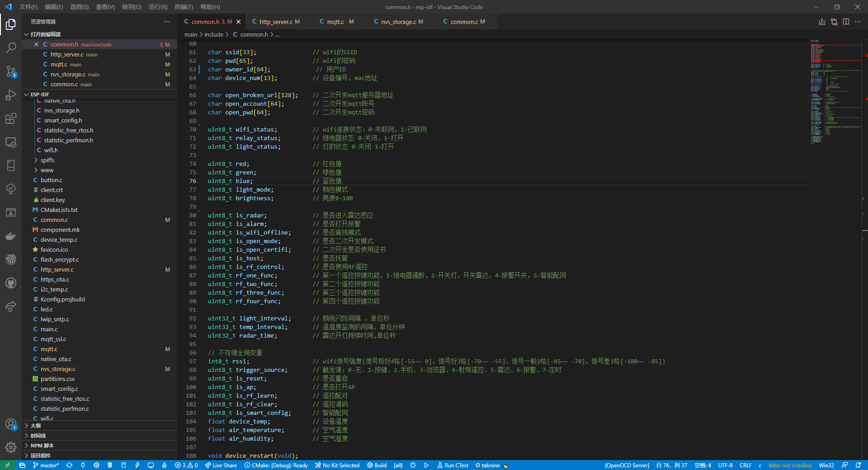Open the Extensions view
The width and height of the screenshot is (868, 470).
tap(11, 118)
